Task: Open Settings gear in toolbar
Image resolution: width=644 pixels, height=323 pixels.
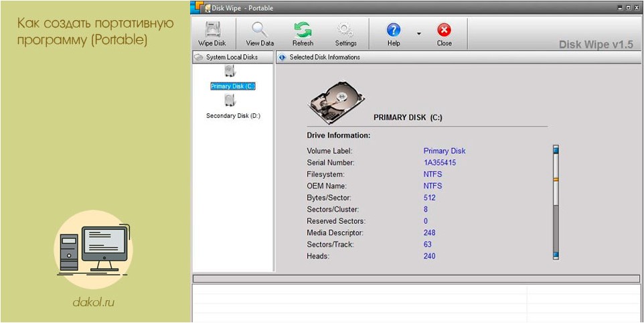Action: click(345, 34)
